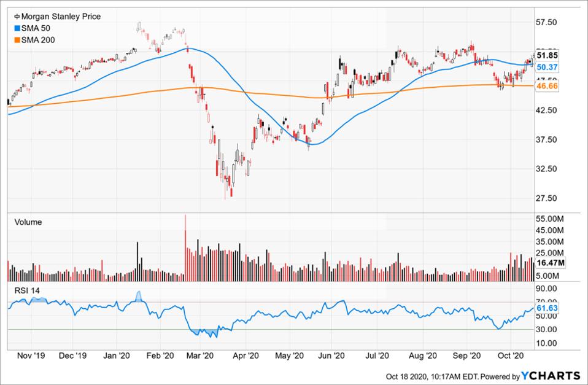Click the Feb '20 date axis label
The height and width of the screenshot is (385, 588).
pyautogui.click(x=160, y=356)
